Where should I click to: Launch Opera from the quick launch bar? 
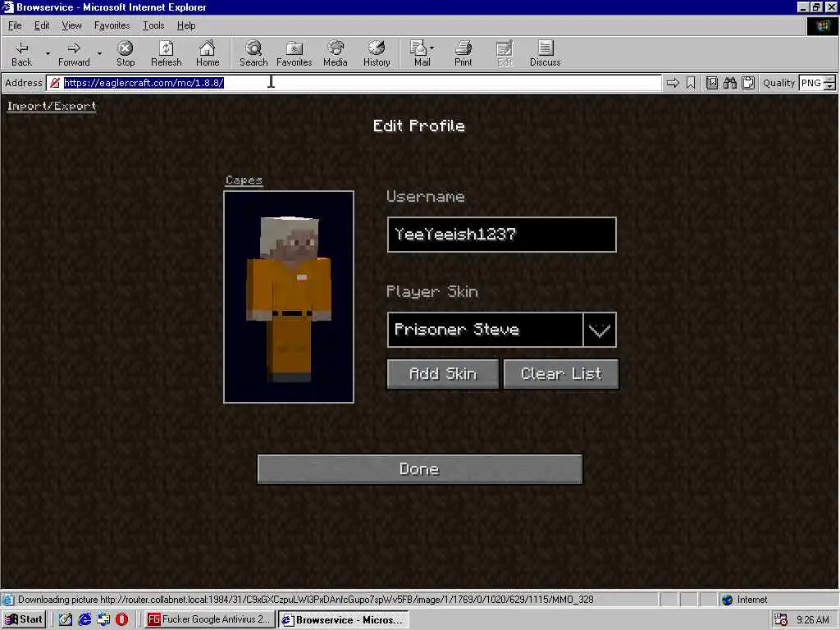122,619
